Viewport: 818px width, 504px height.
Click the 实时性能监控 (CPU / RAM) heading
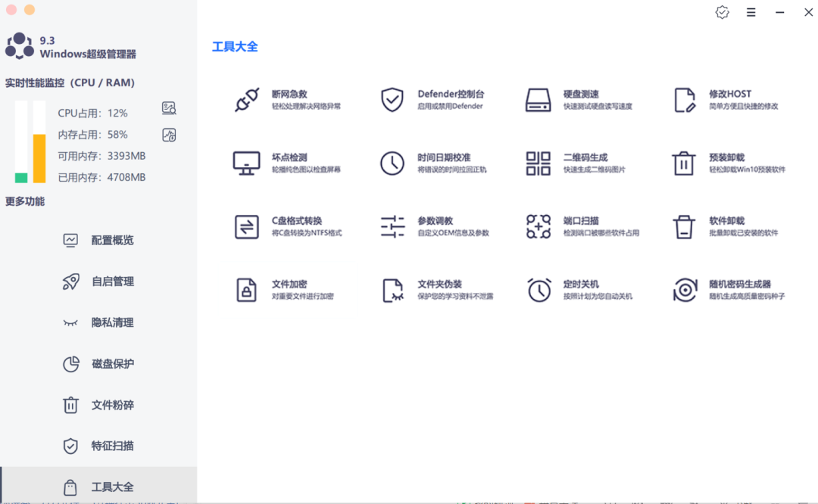(70, 82)
